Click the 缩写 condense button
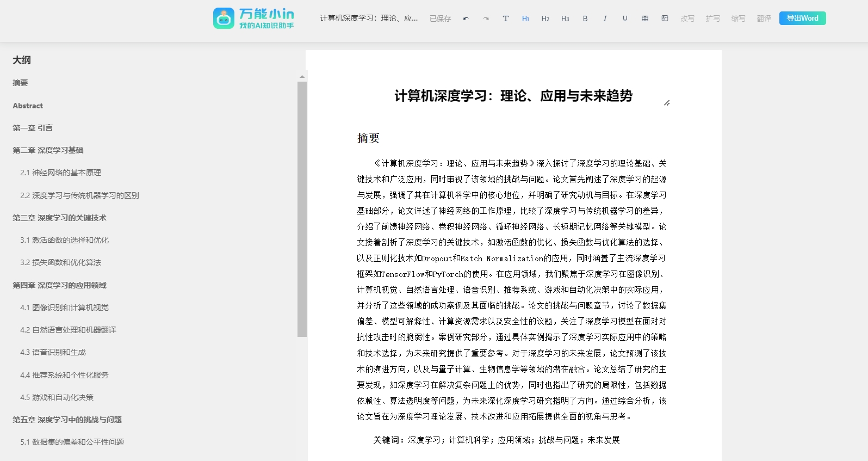This screenshot has height=461, width=868. pyautogui.click(x=739, y=19)
